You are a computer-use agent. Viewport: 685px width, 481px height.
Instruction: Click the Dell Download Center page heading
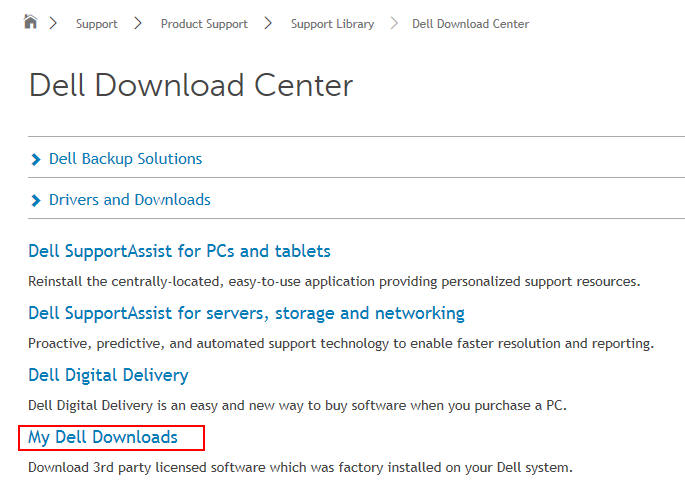click(x=191, y=85)
